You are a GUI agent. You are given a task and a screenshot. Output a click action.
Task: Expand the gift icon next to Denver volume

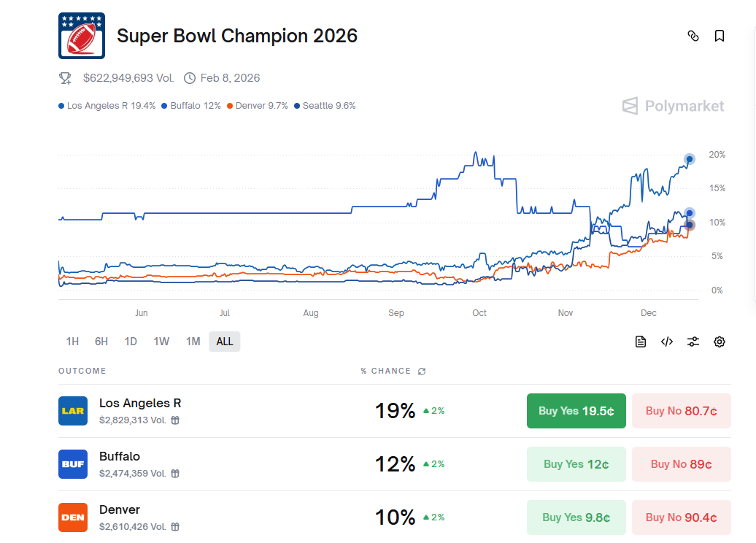tap(174, 525)
